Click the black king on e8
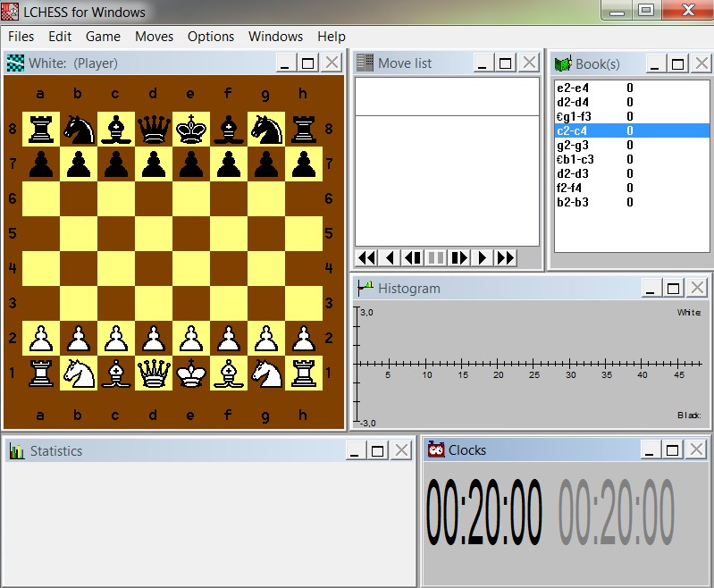The height and width of the screenshot is (588, 714). click(x=191, y=130)
